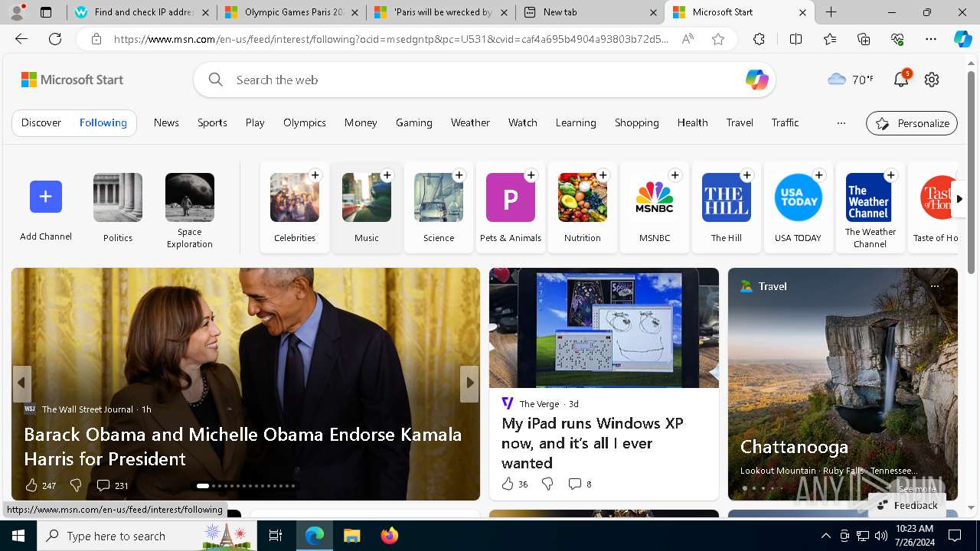Open File Explorer from taskbar

pos(351,536)
